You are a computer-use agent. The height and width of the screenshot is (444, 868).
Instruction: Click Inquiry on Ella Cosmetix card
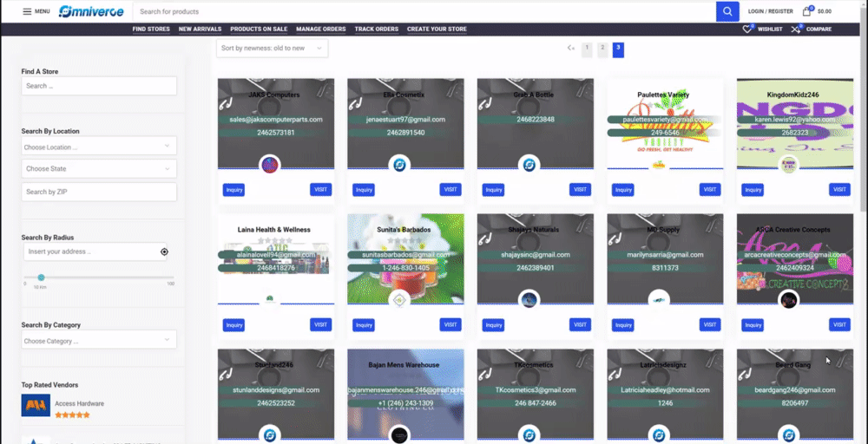(364, 190)
